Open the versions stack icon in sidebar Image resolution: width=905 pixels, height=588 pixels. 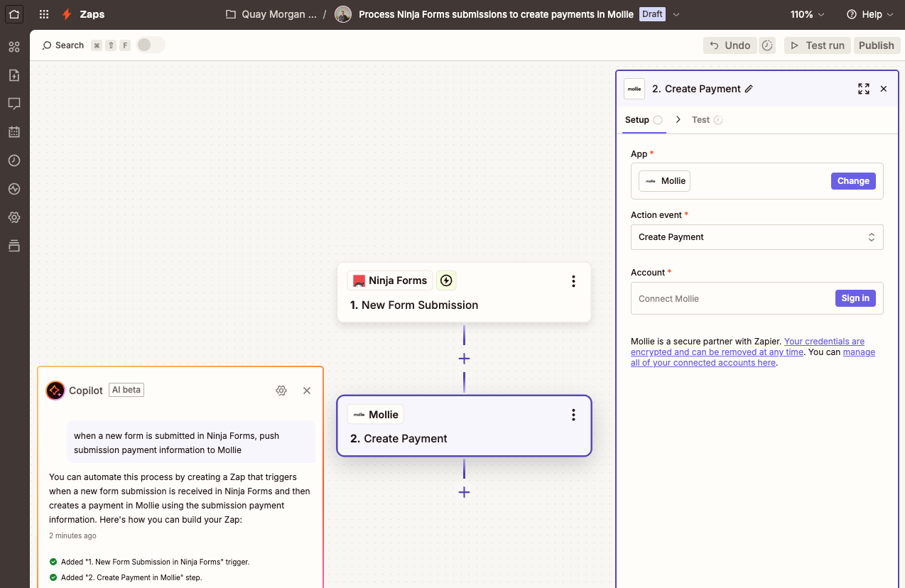(14, 246)
